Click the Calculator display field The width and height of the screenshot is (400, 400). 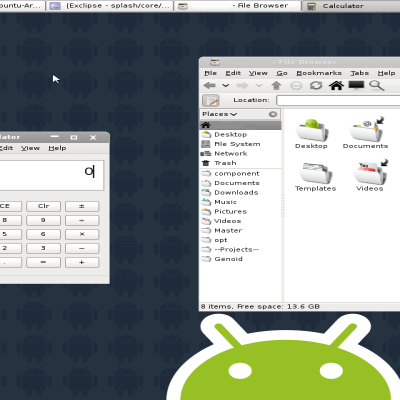52,175
